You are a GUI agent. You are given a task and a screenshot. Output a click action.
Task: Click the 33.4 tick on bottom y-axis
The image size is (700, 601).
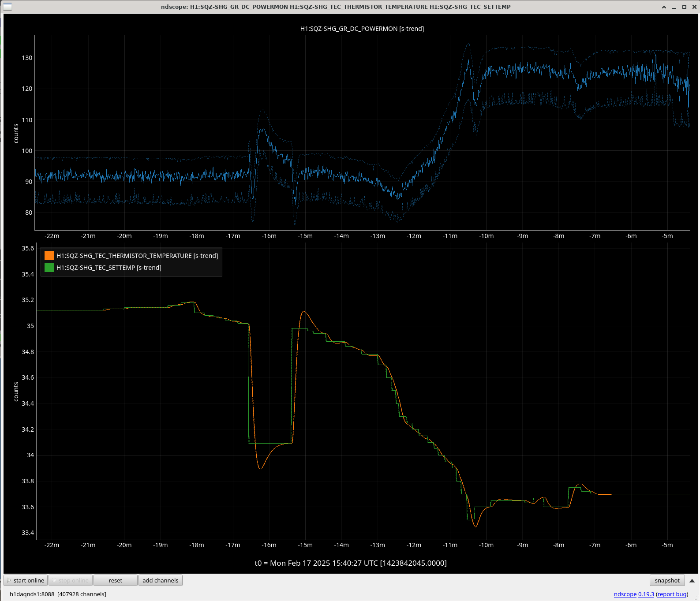click(28, 533)
